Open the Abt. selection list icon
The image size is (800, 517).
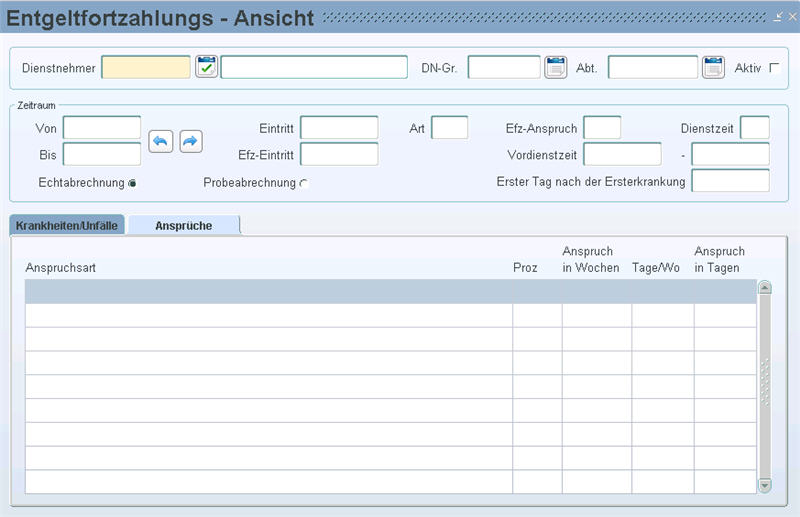point(713,67)
